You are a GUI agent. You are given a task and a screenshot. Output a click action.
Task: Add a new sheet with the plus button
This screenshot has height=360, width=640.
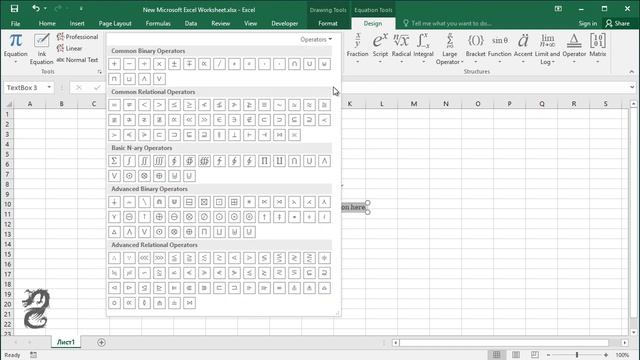(101, 342)
